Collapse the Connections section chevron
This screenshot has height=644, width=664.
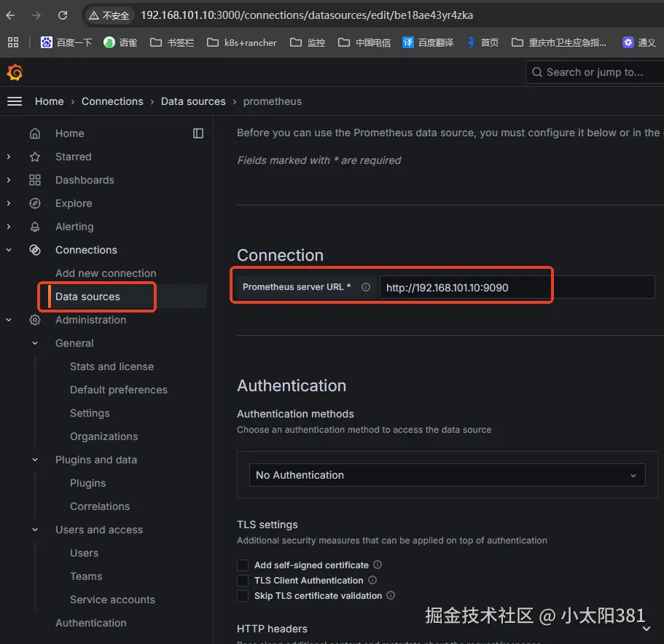[9, 250]
